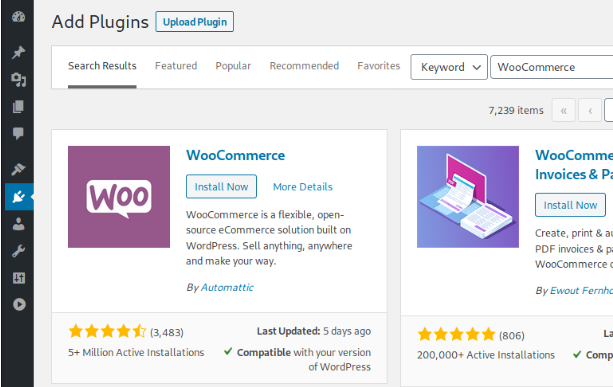Switch to the Search Results tab
Screen dimensions: 613x387
(102, 66)
